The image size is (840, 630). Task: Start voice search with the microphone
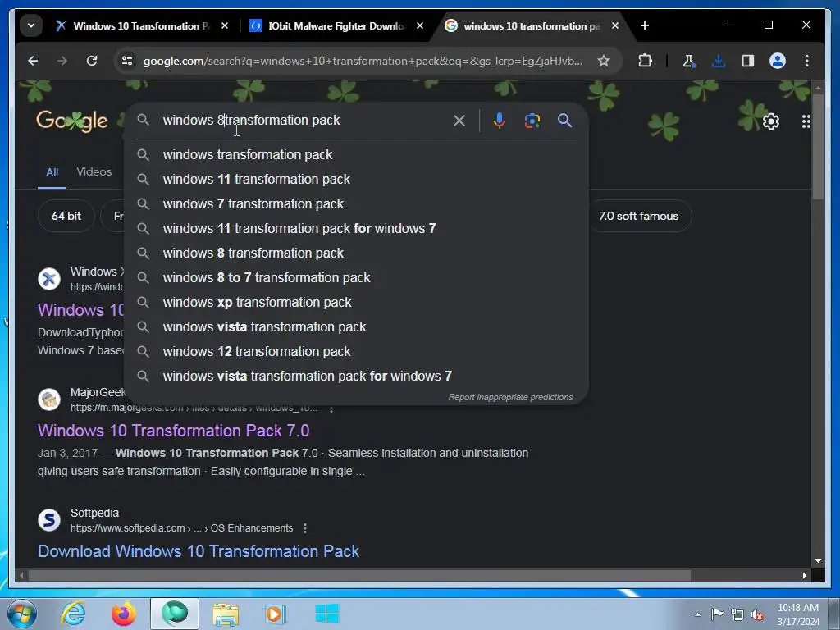click(500, 121)
